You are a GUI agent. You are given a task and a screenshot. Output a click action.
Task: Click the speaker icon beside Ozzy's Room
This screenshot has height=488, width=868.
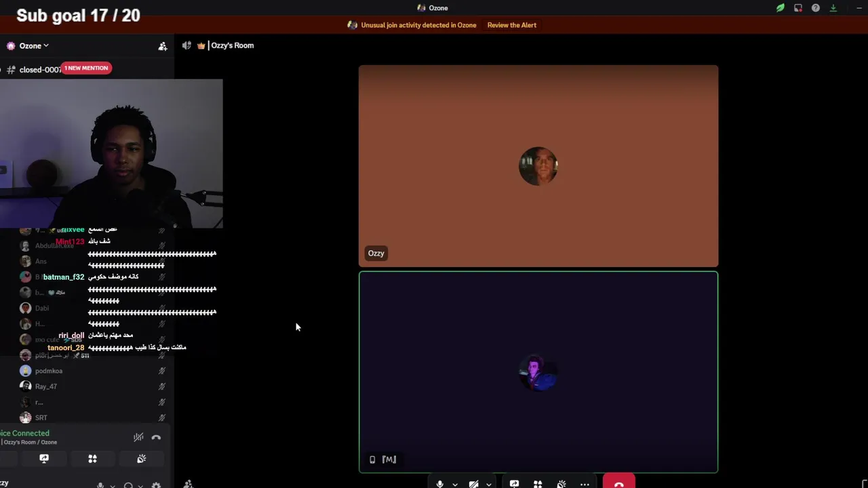point(186,45)
